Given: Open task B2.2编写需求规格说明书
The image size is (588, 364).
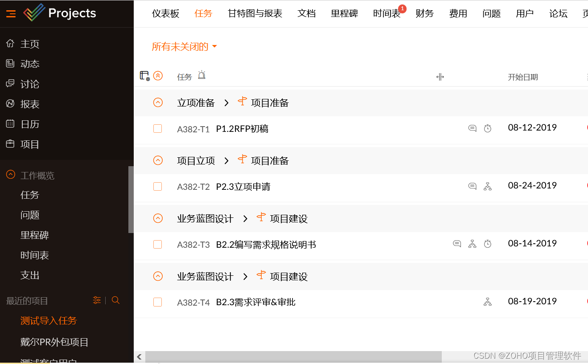Looking at the screenshot, I should pyautogui.click(x=266, y=244).
